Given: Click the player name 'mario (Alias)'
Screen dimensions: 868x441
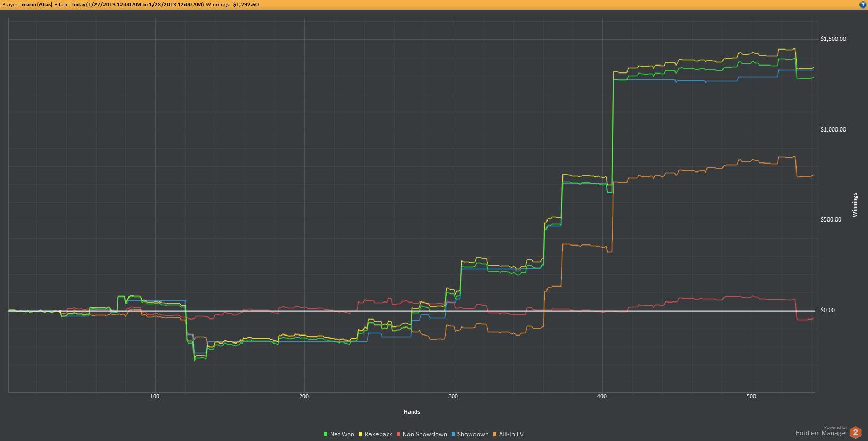Looking at the screenshot, I should [37, 5].
